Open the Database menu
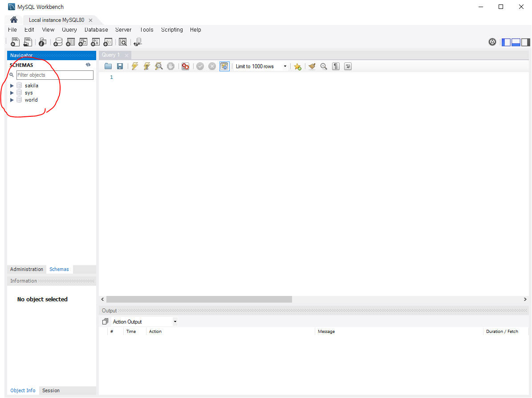Screen dimensions: 532x398 96,29
